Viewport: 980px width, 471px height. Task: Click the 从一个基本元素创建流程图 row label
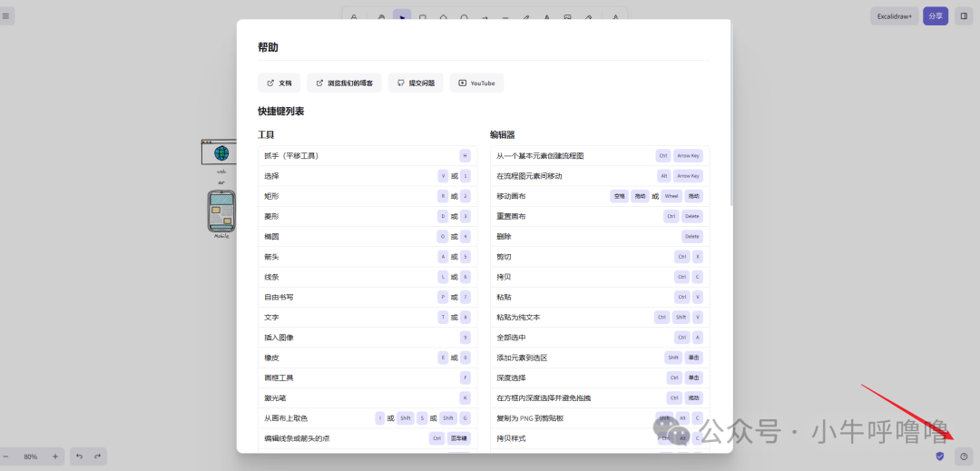pos(540,155)
